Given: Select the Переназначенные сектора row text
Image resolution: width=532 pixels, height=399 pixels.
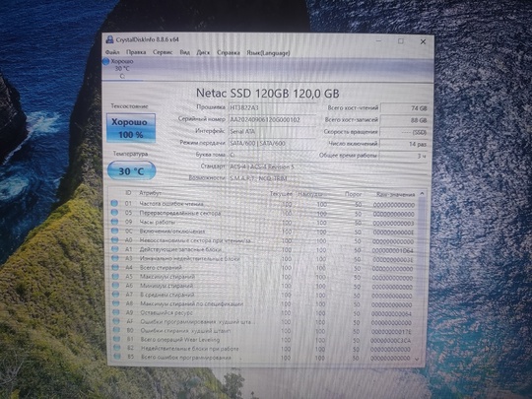Looking at the screenshot, I should tap(180, 213).
